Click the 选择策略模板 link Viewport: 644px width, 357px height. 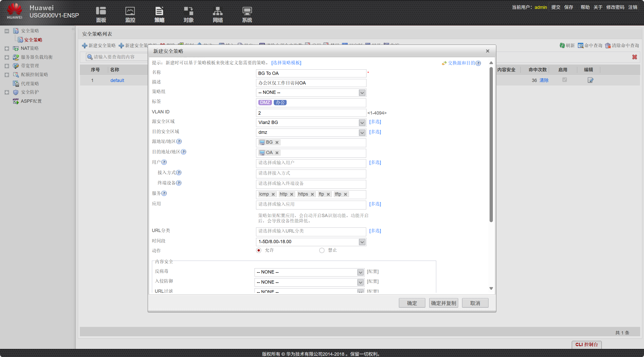tap(286, 63)
